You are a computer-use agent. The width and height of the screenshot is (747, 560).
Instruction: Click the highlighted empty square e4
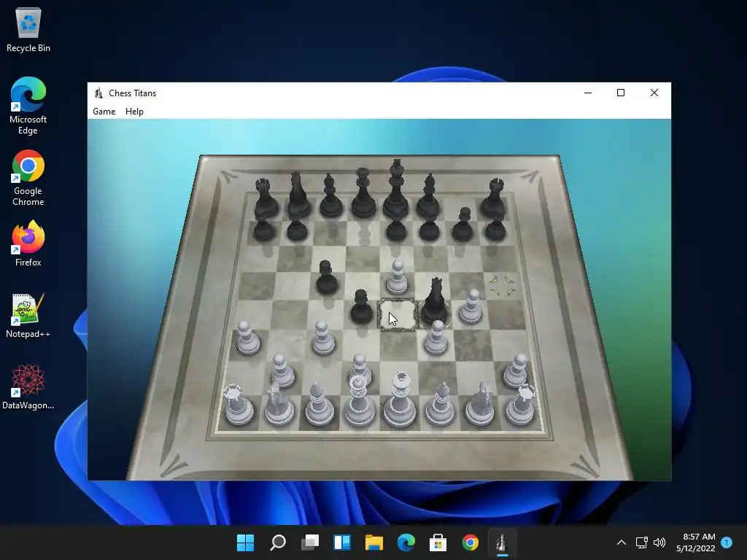(x=398, y=315)
